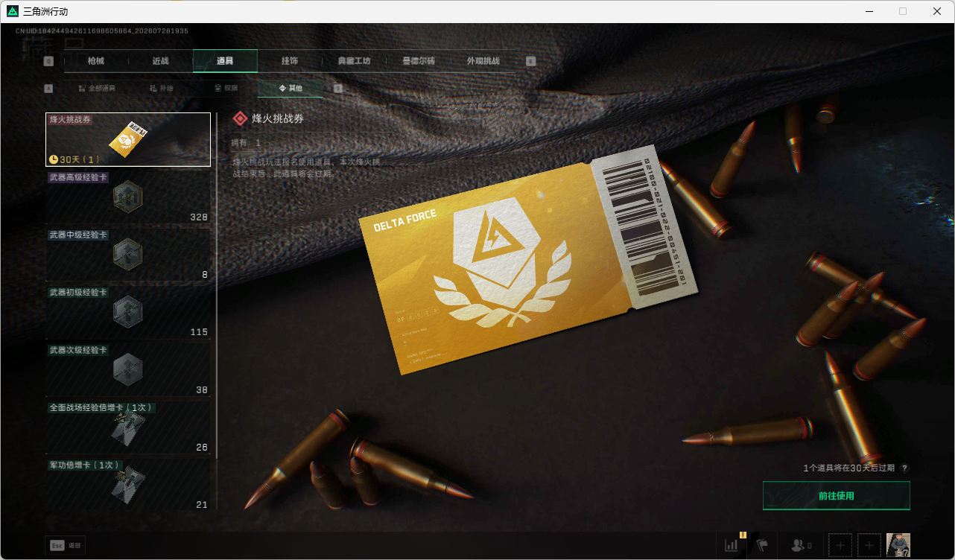Click the E next-category key hint
Image resolution: width=955 pixels, height=560 pixels.
pos(531,61)
